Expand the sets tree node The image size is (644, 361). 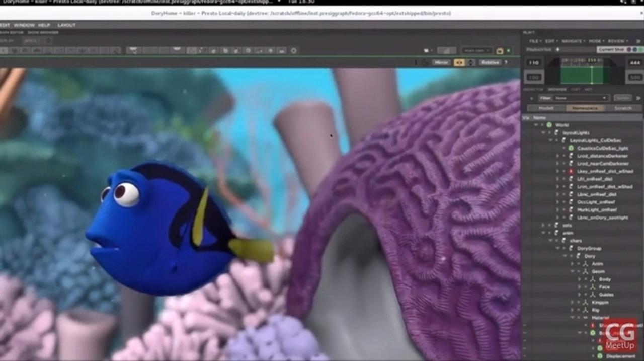pos(543,225)
